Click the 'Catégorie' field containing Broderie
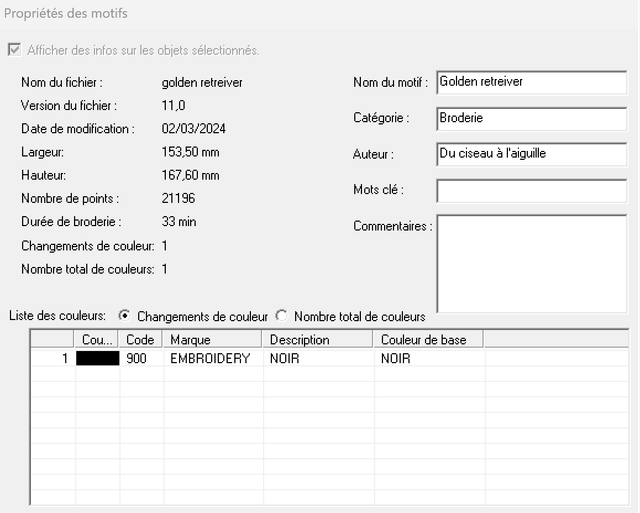Screen dimensions: 640x513 tap(530, 118)
